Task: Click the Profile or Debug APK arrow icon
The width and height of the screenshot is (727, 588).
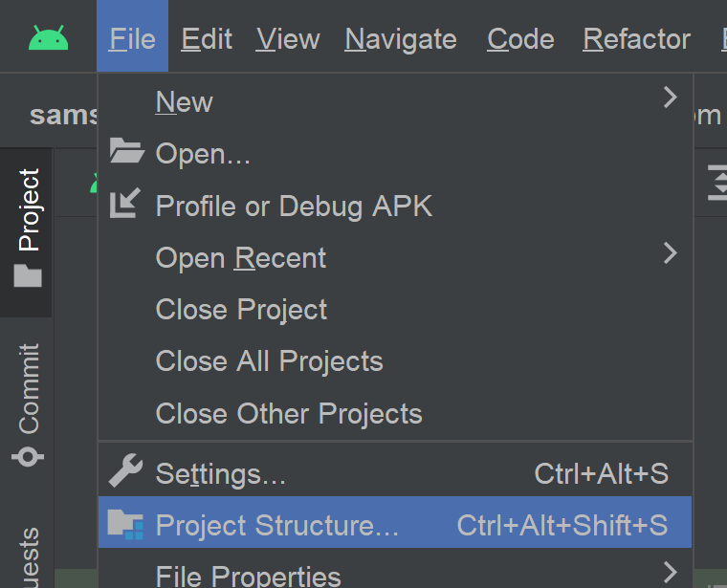Action: 125,203
